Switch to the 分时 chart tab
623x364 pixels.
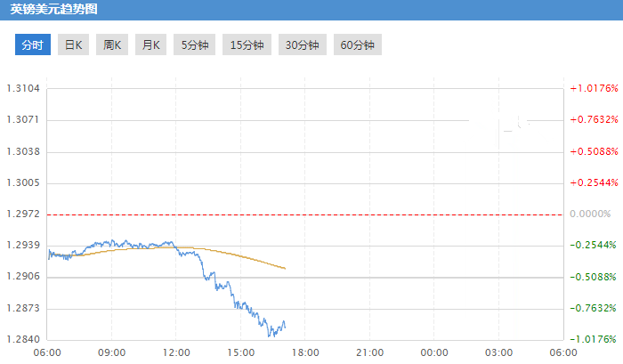[x=32, y=45]
